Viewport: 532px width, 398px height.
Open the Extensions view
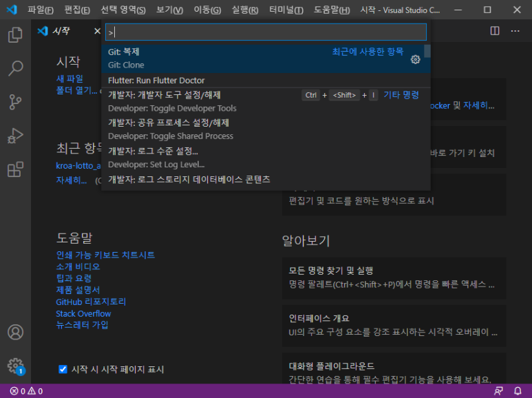click(15, 169)
